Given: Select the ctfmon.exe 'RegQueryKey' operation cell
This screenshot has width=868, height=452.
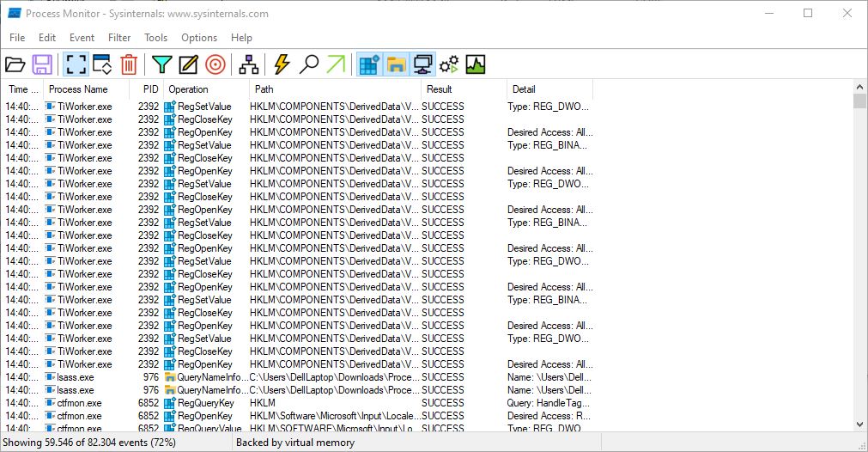Looking at the screenshot, I should [206, 403].
